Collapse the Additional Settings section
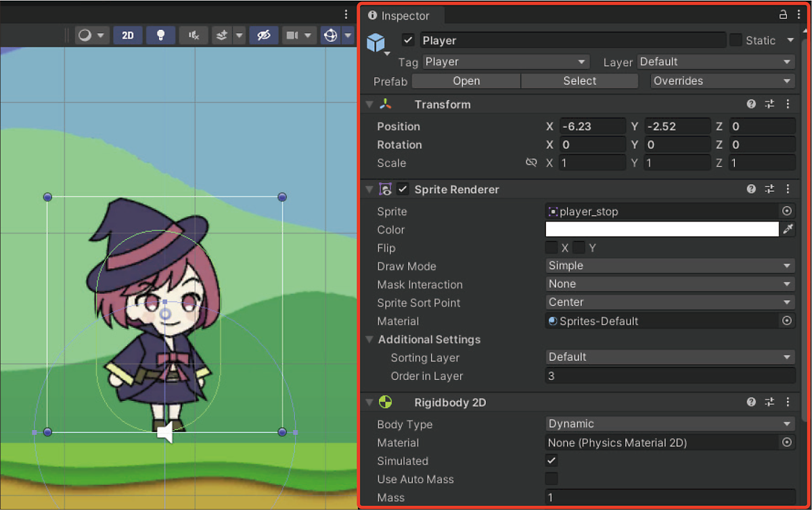The height and width of the screenshot is (510, 812). click(369, 339)
